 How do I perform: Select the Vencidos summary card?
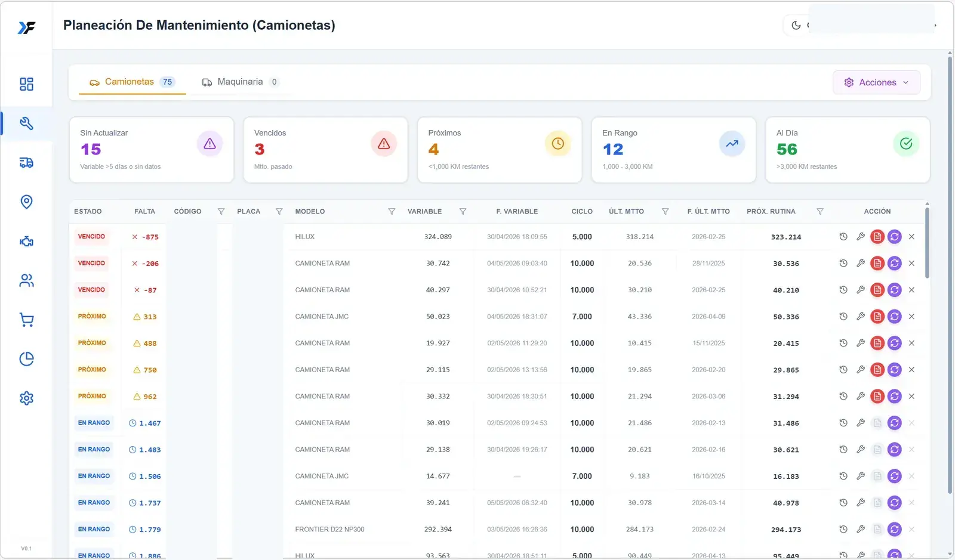point(325,150)
